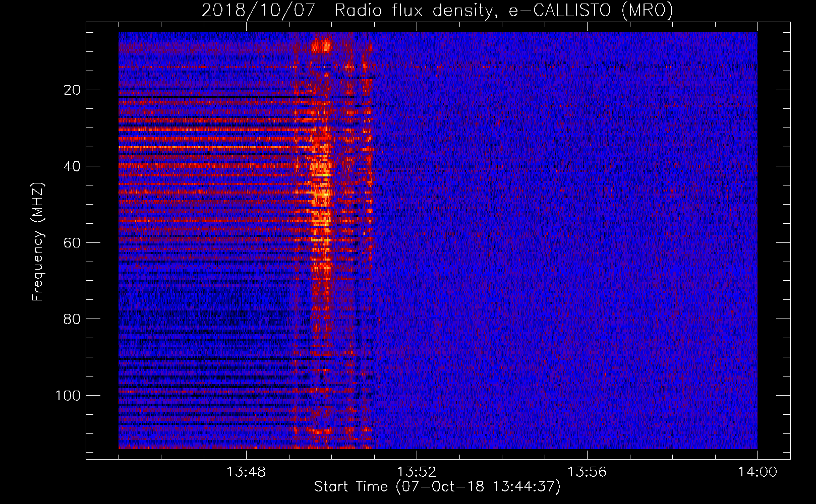The image size is (816, 504).
Task: Click the 'Start Time (07-Oct-18 13:44:37)' label
Action: pos(437,487)
